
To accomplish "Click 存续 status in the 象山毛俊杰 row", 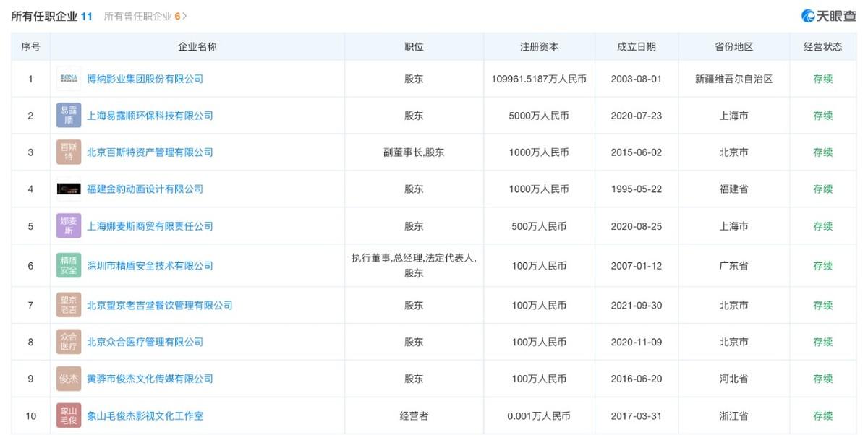I will click(x=823, y=416).
